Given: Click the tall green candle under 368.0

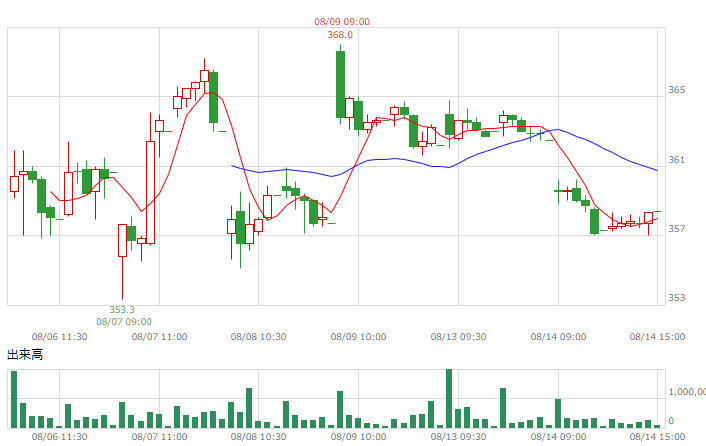Looking at the screenshot, I should 340,84.
